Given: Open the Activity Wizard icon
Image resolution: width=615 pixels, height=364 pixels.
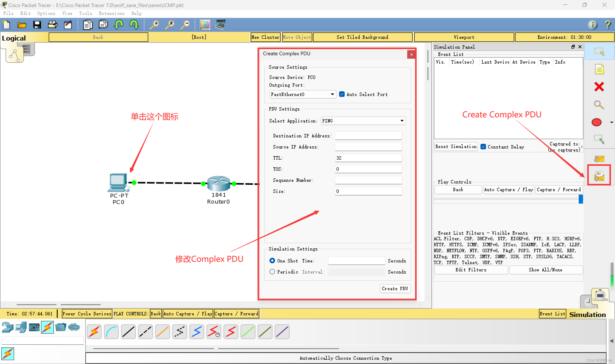Looking at the screenshot, I should [68, 25].
